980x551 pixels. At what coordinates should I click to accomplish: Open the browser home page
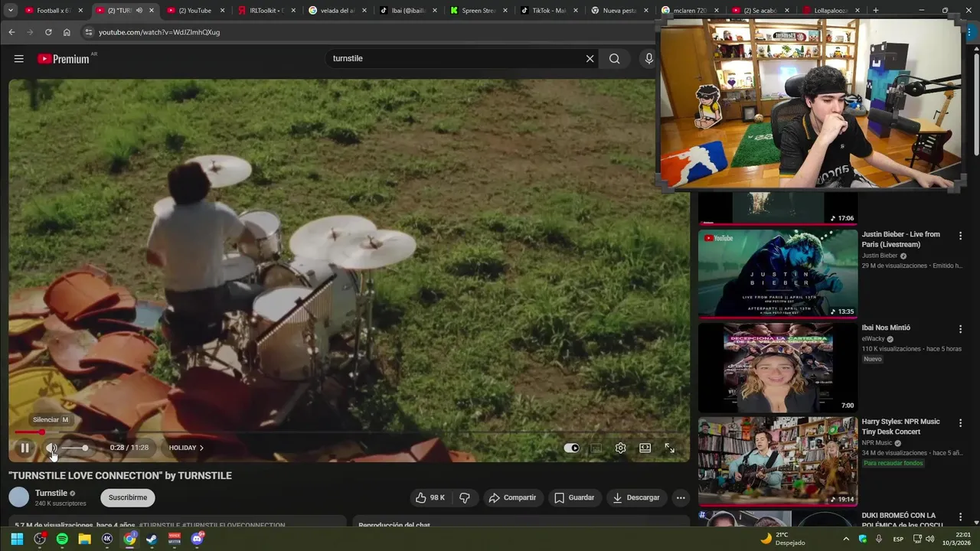67,32
